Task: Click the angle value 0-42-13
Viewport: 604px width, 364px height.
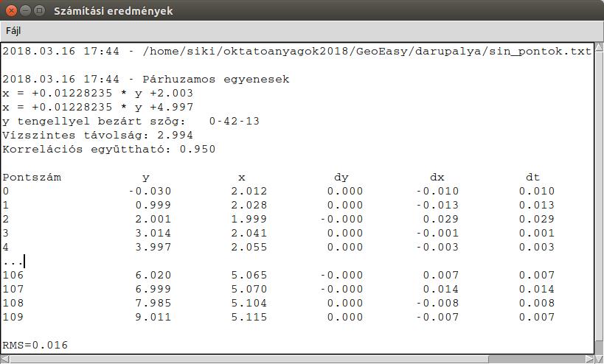Action: [235, 121]
